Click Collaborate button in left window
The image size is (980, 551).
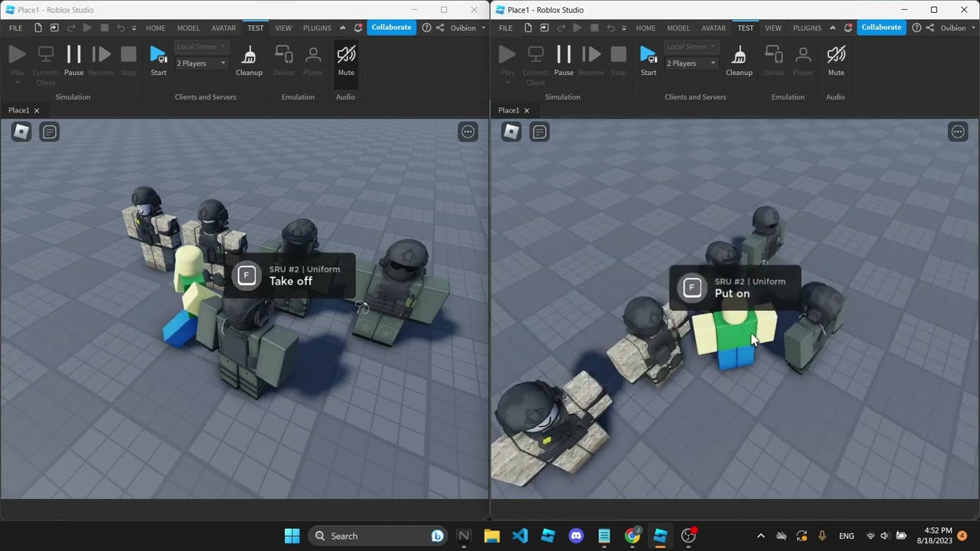(391, 28)
